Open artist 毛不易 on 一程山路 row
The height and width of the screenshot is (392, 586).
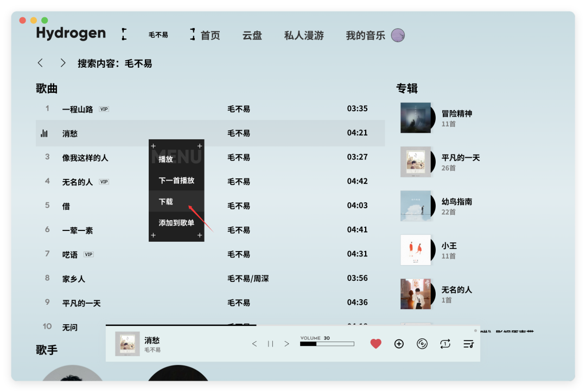click(239, 109)
